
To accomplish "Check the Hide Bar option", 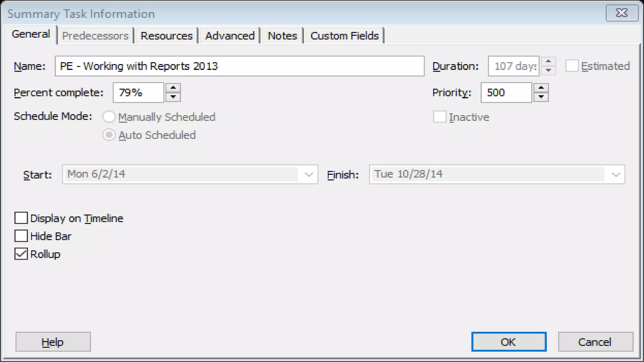I will pyautogui.click(x=21, y=236).
